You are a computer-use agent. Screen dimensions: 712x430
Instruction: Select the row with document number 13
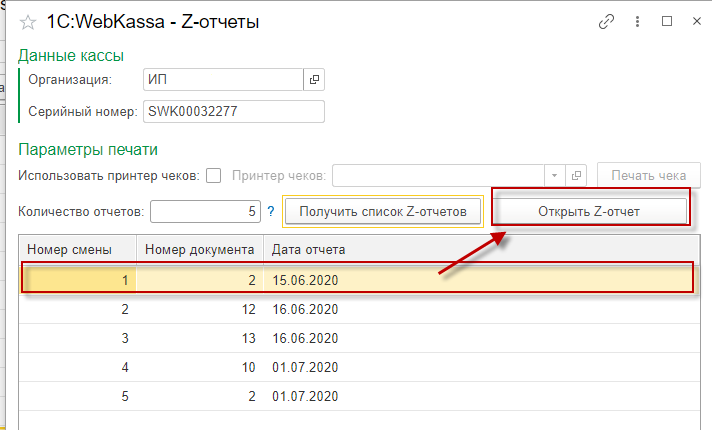(x=359, y=338)
